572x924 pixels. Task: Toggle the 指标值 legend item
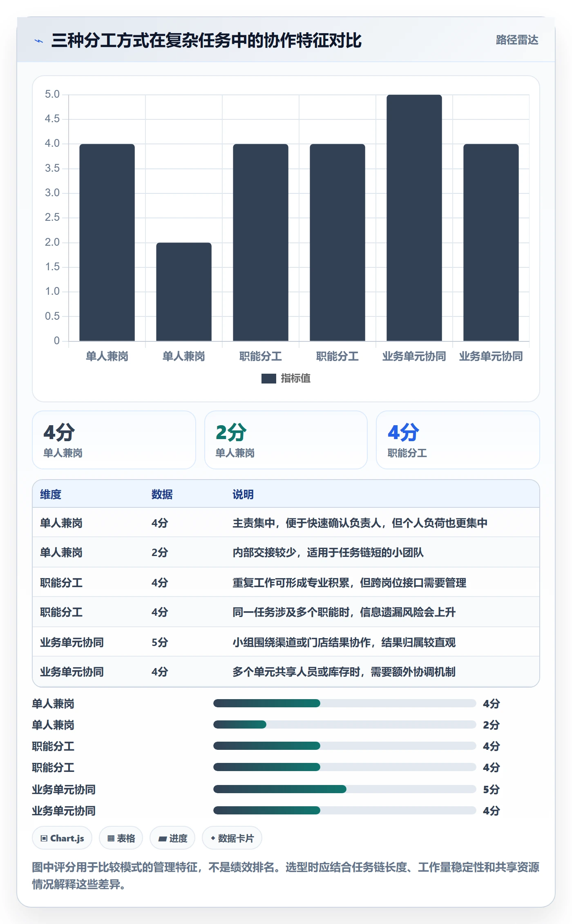[286, 378]
